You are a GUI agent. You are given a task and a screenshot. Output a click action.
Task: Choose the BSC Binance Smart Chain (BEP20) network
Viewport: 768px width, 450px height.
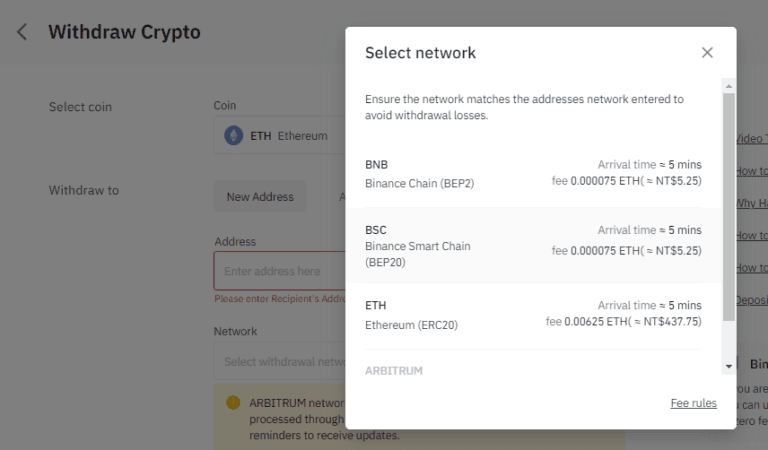[533, 245]
